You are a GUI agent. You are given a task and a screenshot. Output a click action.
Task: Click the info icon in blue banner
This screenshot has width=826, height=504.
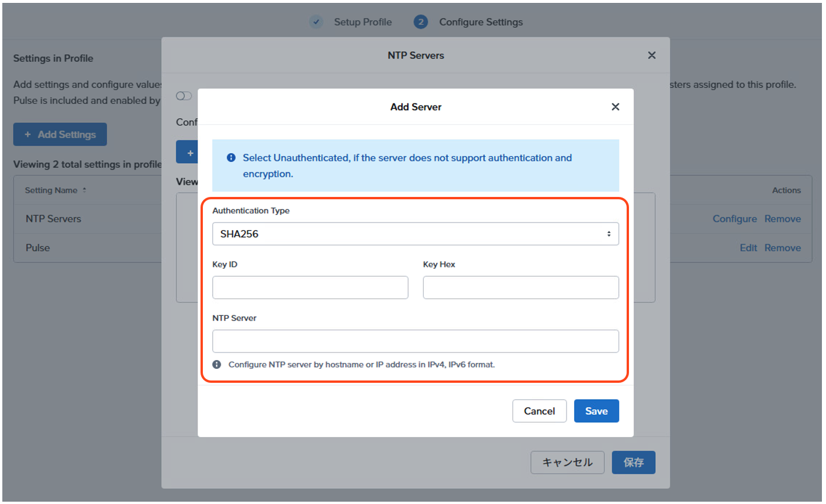pyautogui.click(x=231, y=158)
